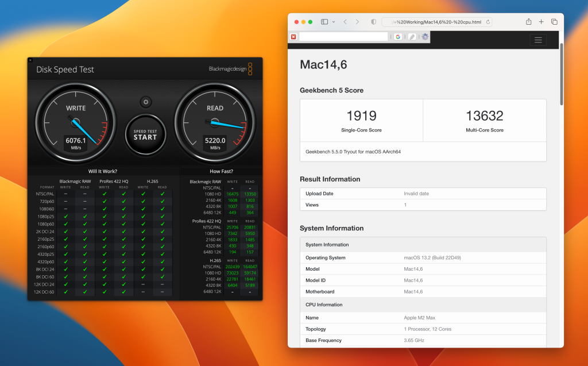The height and width of the screenshot is (366, 588).
Task: Open the Share menu
Action: tap(528, 22)
